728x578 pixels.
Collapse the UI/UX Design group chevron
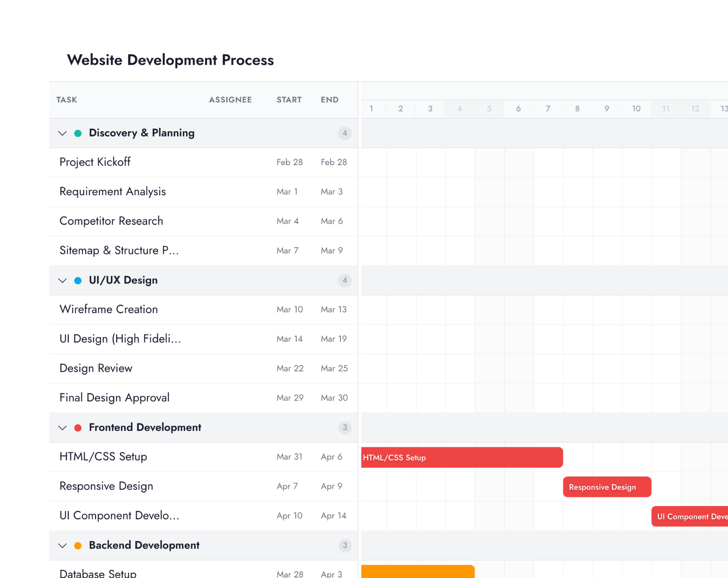(62, 280)
